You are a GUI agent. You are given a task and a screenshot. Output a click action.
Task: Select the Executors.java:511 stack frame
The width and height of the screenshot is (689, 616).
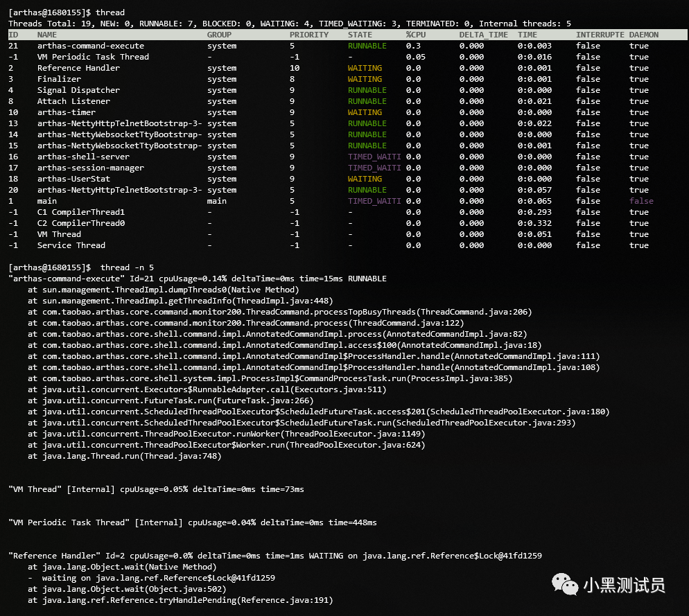click(x=207, y=389)
